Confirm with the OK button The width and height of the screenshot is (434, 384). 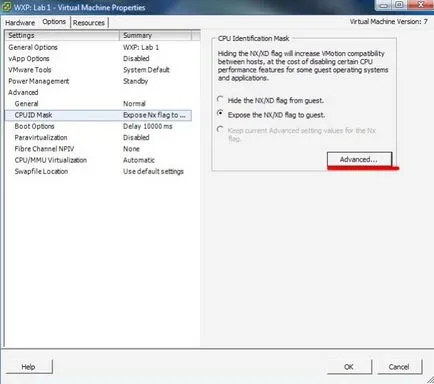click(x=349, y=367)
